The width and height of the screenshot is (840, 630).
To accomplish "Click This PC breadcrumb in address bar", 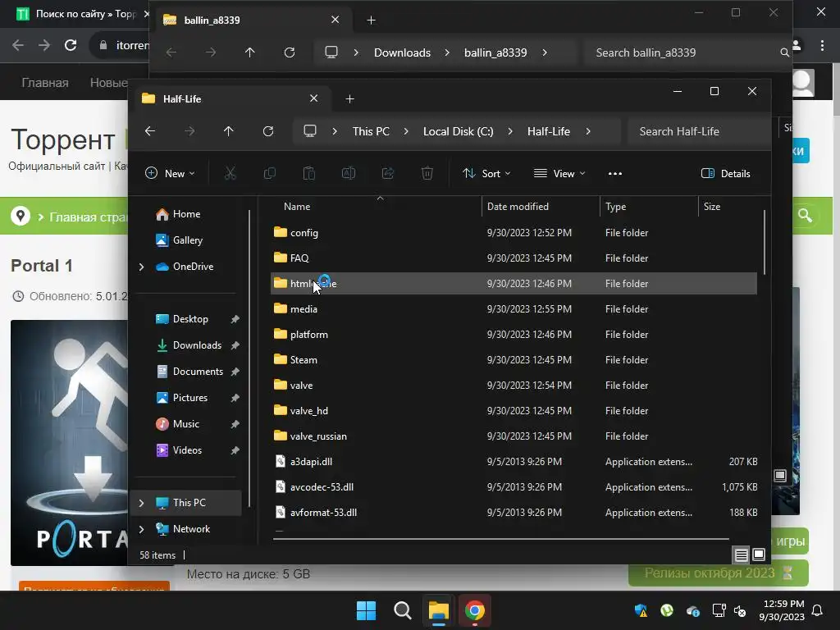I will tap(371, 131).
